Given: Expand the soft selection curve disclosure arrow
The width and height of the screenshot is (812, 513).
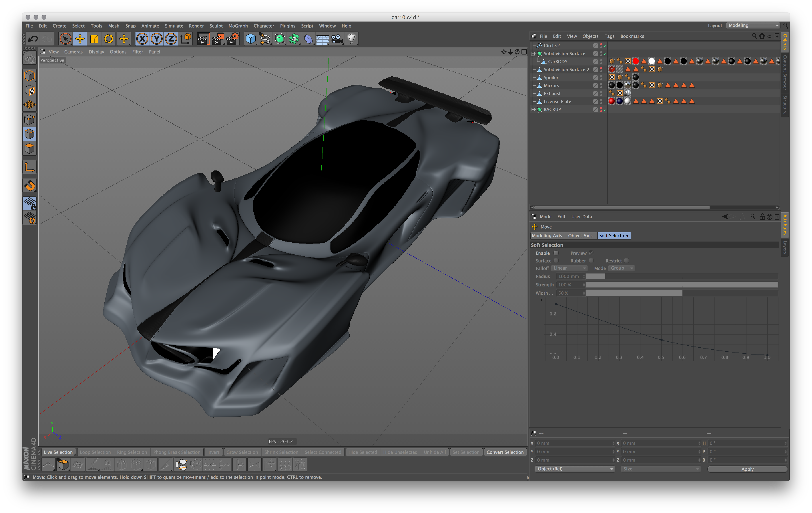Looking at the screenshot, I should [x=541, y=300].
